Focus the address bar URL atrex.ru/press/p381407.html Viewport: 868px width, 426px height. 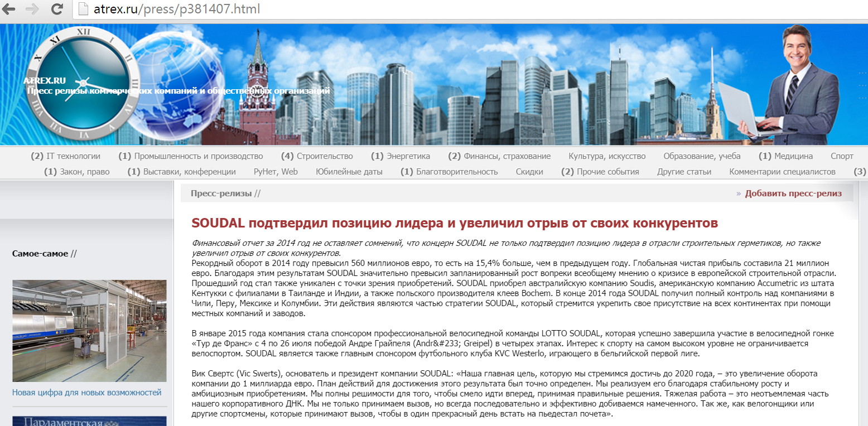coord(177,9)
